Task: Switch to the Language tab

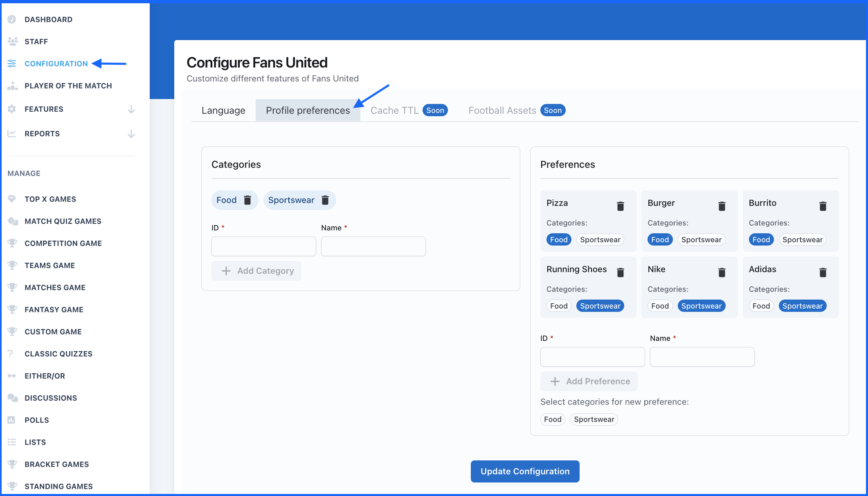Action: (x=223, y=110)
